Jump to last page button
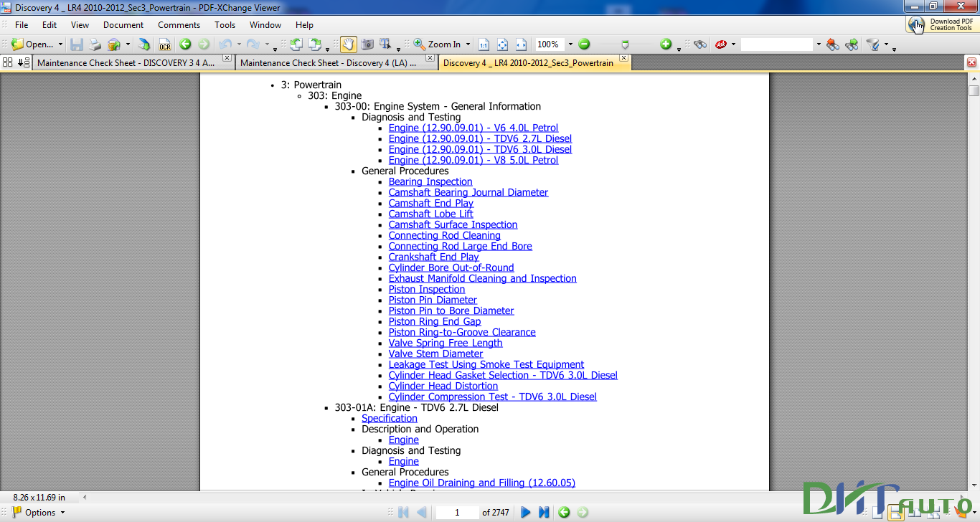This screenshot has width=980, height=522. (x=544, y=512)
